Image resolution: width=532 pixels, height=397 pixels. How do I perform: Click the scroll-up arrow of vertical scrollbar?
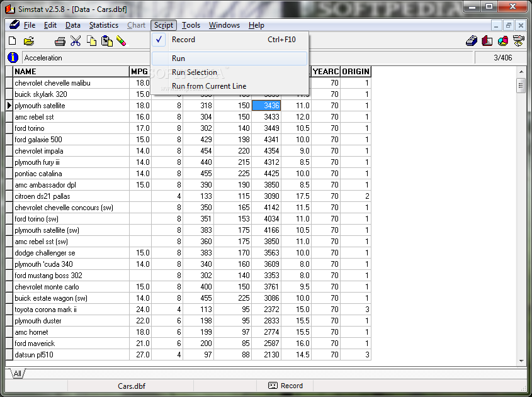point(521,72)
